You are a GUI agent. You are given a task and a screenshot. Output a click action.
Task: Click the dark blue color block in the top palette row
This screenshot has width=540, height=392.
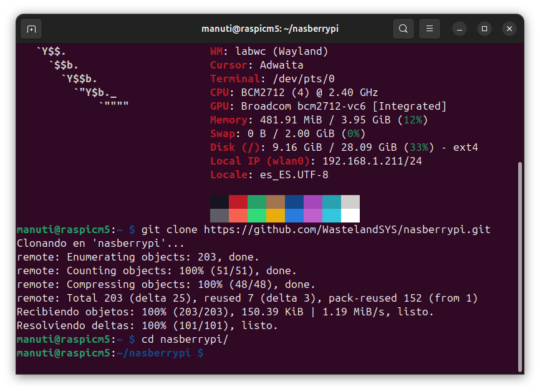point(294,202)
